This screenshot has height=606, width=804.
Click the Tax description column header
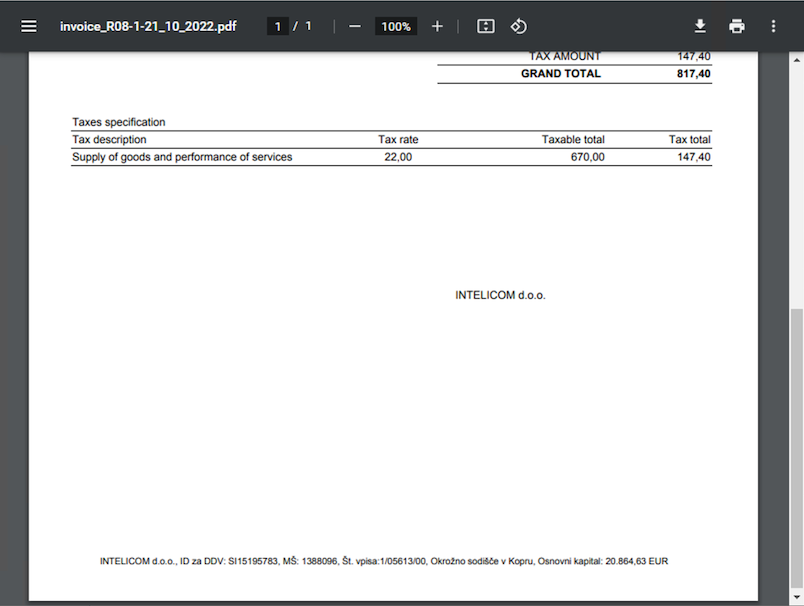pyautogui.click(x=109, y=139)
